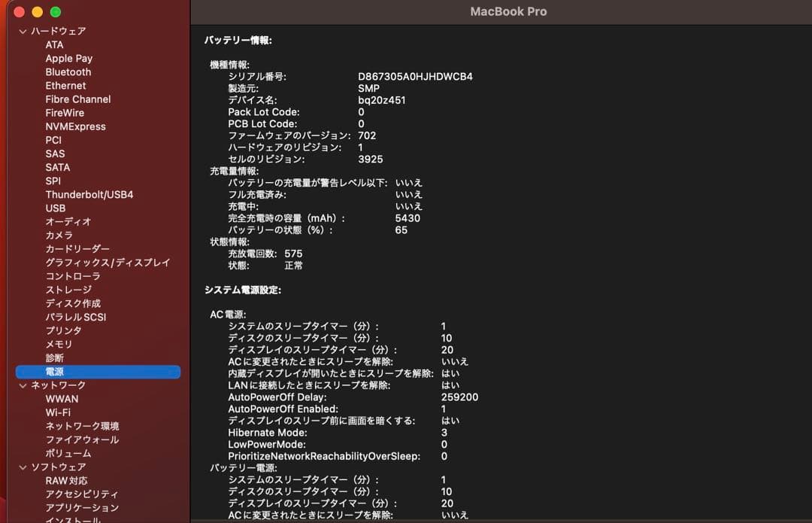Collapse the ハードウェア section chevron
Viewport: 812px width, 523px height.
pos(23,31)
